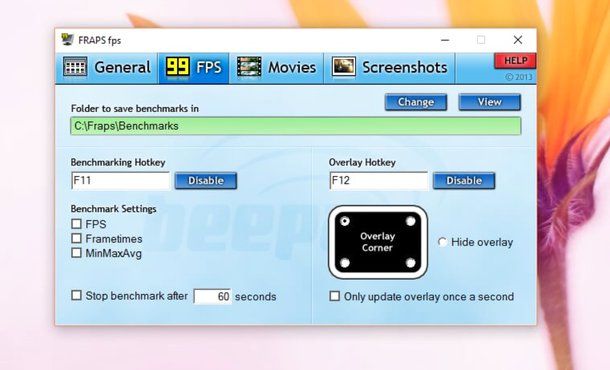Enable Only update overlay once a second
This screenshot has height=370, width=610.
334,296
